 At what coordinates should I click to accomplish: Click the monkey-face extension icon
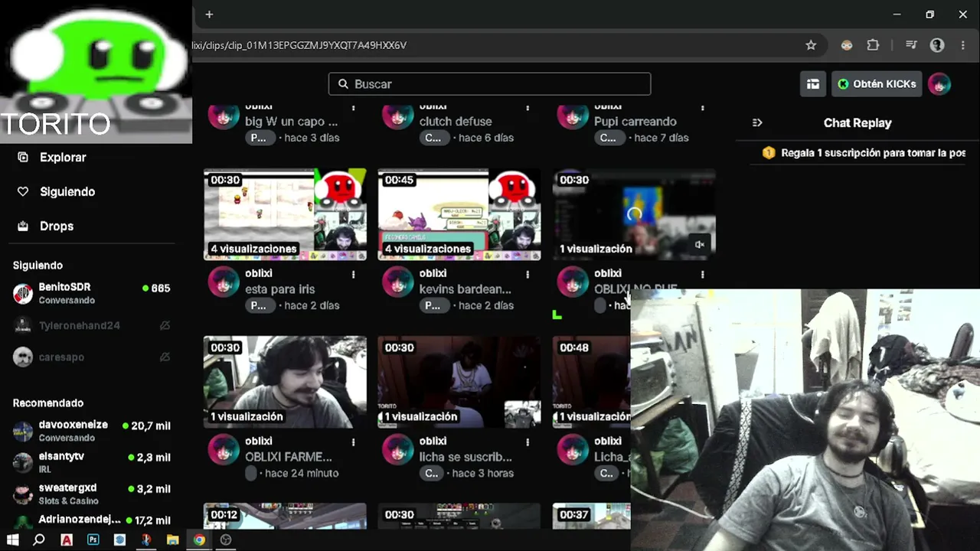(x=847, y=45)
